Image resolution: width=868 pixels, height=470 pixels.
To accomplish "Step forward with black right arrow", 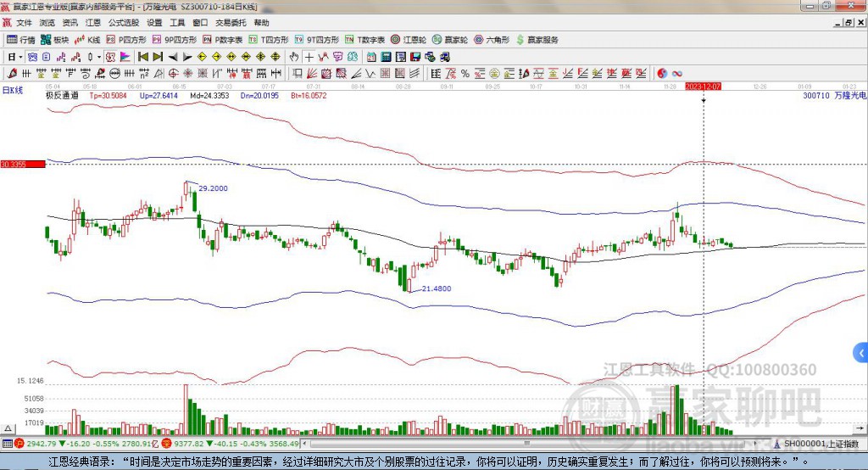I will (187, 57).
